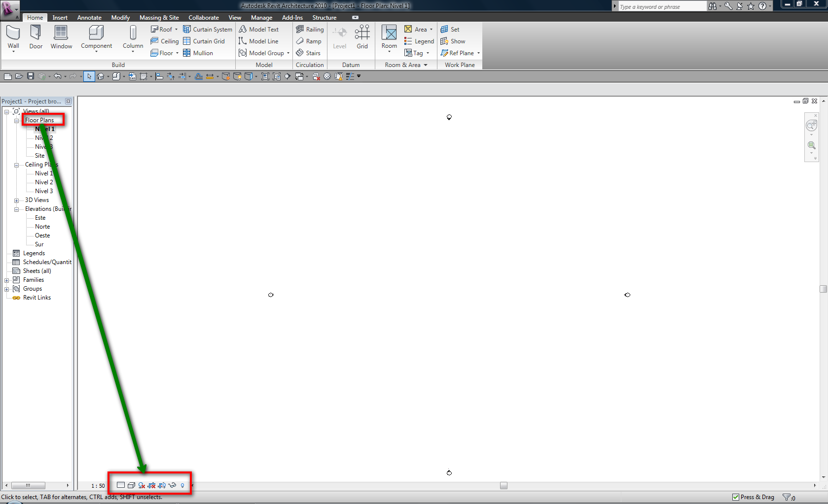This screenshot has width=828, height=504.
Task: Click the Legend tool
Action: click(x=419, y=41)
